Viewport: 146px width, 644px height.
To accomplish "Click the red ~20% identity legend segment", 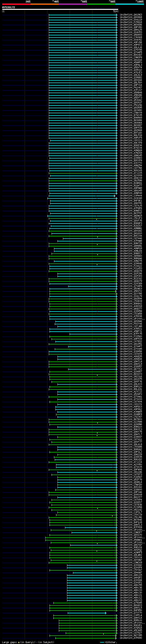I will (x=16, y=4).
